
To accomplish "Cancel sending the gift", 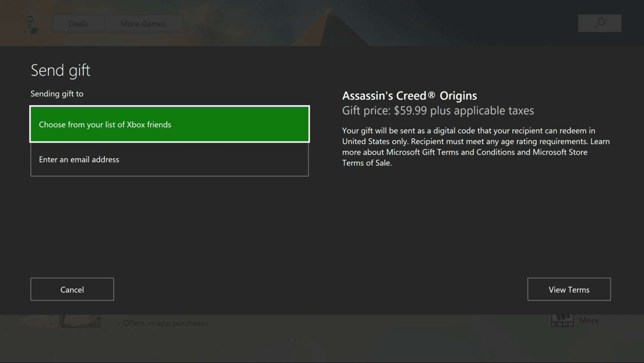I will [x=72, y=289].
